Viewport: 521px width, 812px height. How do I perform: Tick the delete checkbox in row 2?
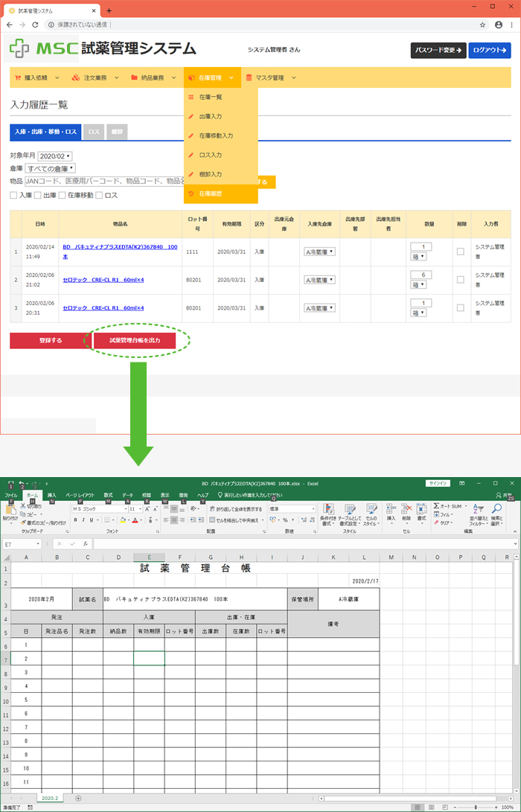(x=461, y=280)
